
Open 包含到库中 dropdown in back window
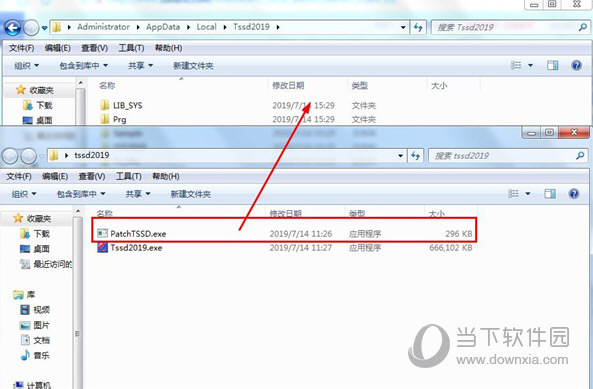pos(84,65)
